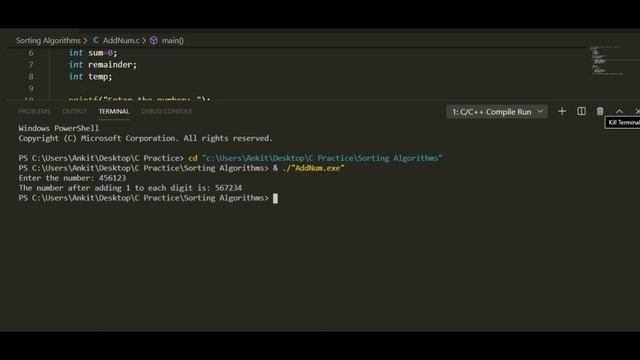This screenshot has height=360, width=640.
Task: Click the terminal prompt cursor
Action: point(276,198)
